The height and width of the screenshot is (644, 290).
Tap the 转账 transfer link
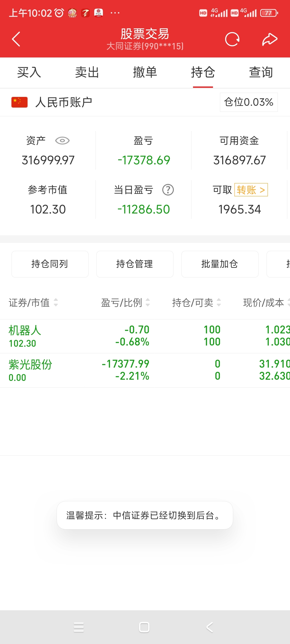tap(251, 190)
